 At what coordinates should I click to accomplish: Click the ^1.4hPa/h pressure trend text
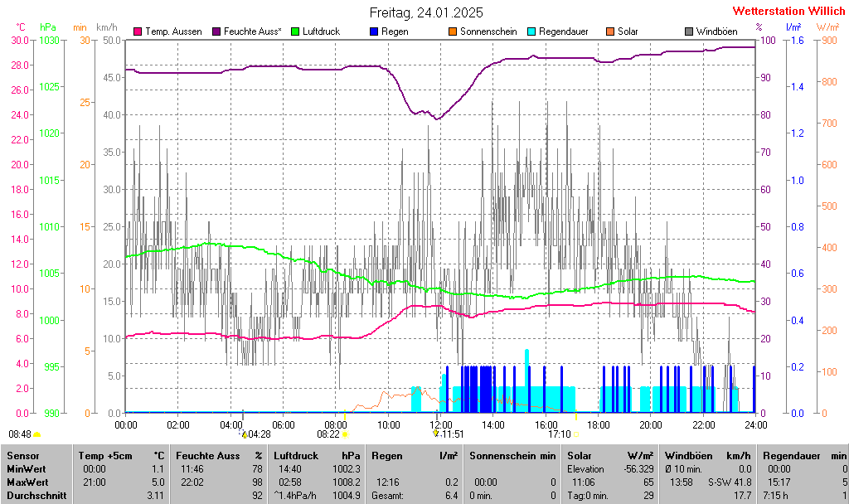[295, 496]
